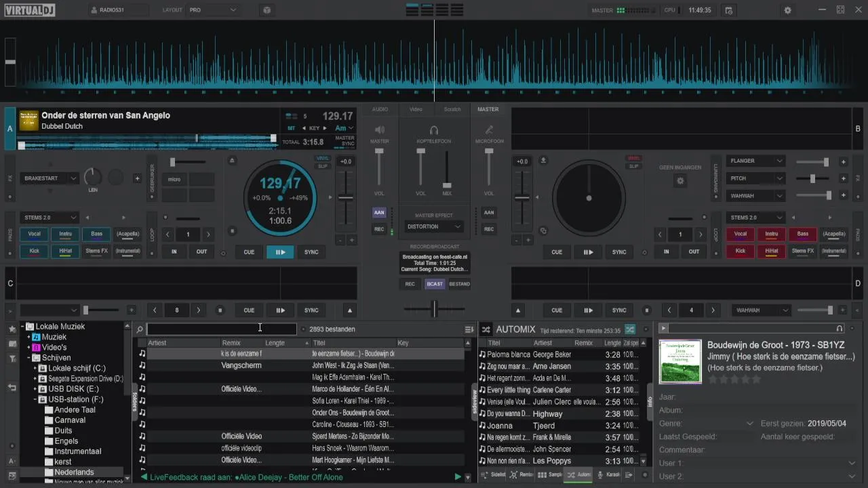This screenshot has width=868, height=488.
Task: Toggle master AAN button
Action: tap(379, 213)
